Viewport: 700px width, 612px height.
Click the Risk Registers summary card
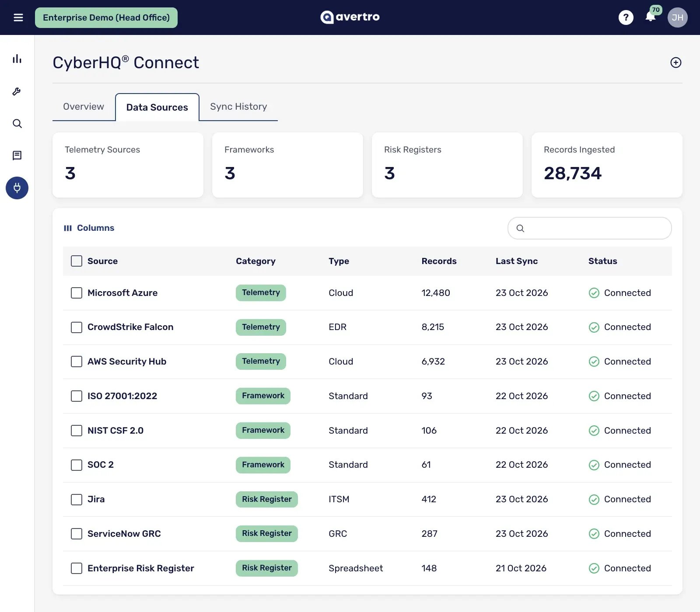tap(447, 165)
